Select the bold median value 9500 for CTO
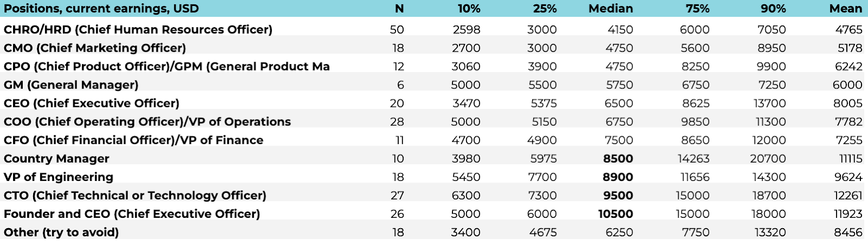The width and height of the screenshot is (868, 245). click(x=618, y=196)
